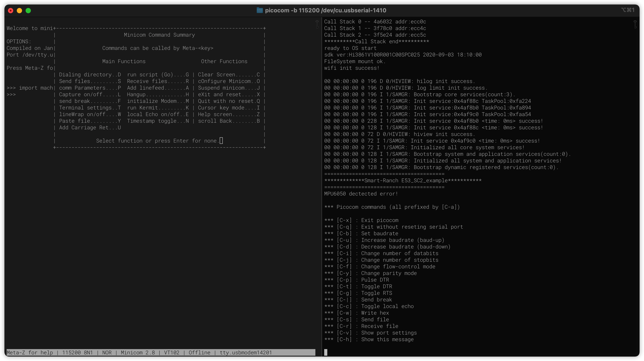Image resolution: width=644 pixels, height=361 pixels.
Task: Click the '[C-y] : Change parity mode' line
Action: [371, 273]
